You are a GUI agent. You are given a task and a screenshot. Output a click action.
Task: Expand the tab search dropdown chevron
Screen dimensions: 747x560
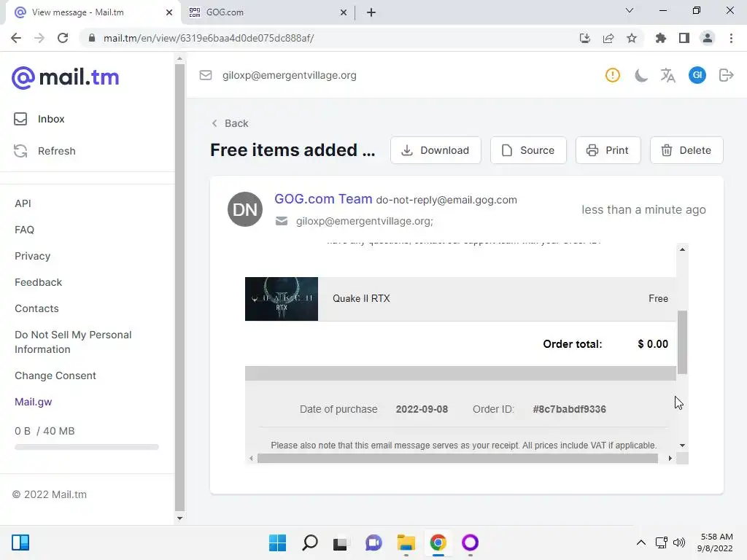point(630,10)
